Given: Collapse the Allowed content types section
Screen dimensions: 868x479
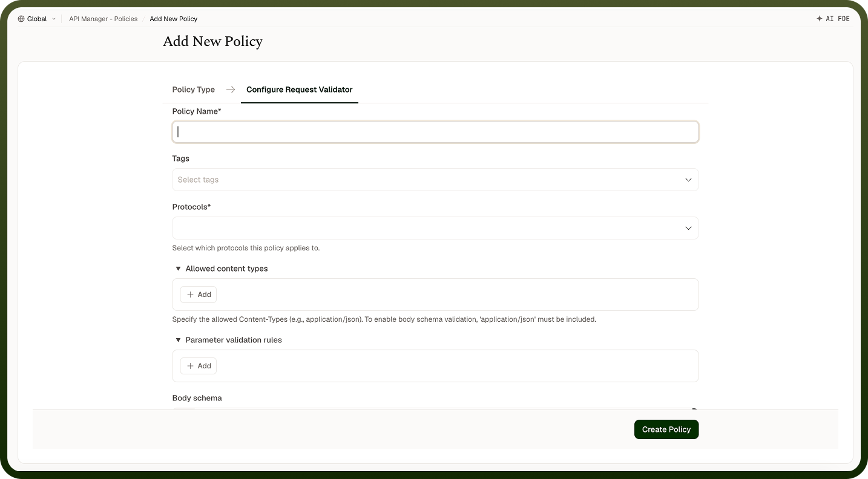Looking at the screenshot, I should tap(178, 269).
